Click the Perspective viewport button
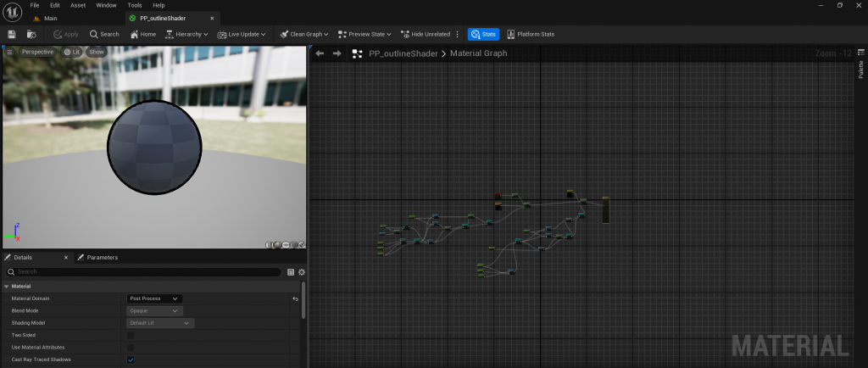Screen dimensions: 868x368 pos(37,52)
